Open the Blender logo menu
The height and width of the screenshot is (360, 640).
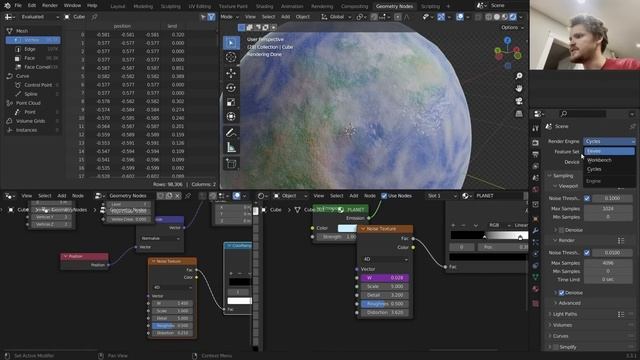click(x=7, y=6)
